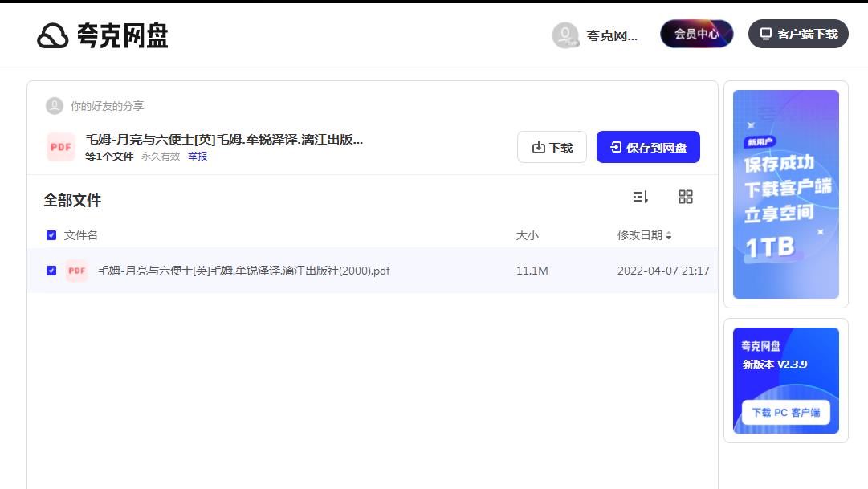868x489 pixels.
Task: Toggle the select-all 文件名 checkbox
Action: click(x=51, y=235)
